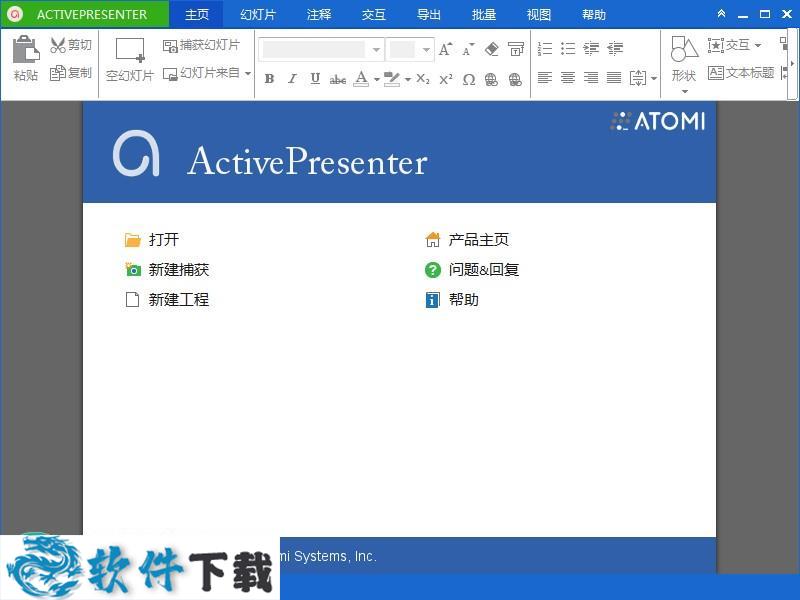Click the clear formatting eraser icon
The height and width of the screenshot is (600, 800).
[x=492, y=49]
